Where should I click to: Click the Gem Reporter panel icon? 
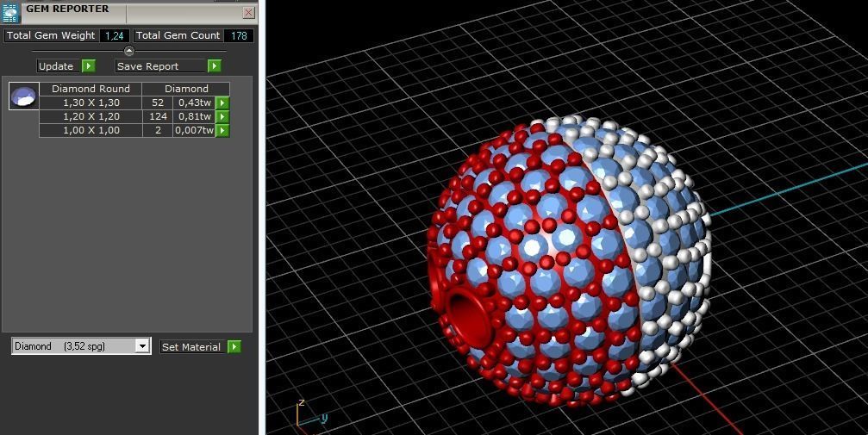[10, 12]
